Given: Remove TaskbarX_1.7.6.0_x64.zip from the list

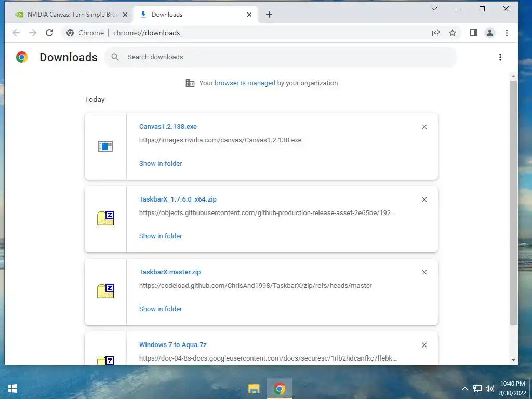Looking at the screenshot, I should pyautogui.click(x=424, y=199).
